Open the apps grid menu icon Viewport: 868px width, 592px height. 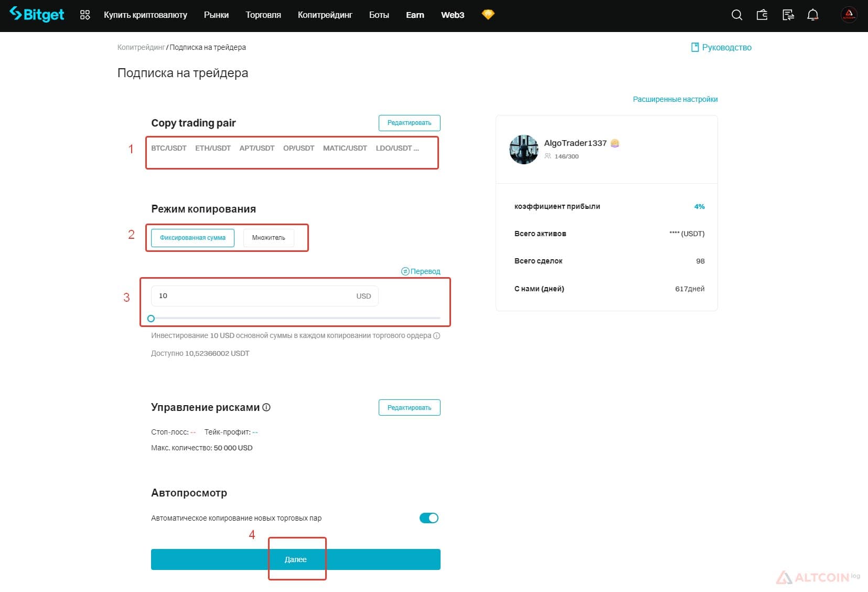[85, 15]
